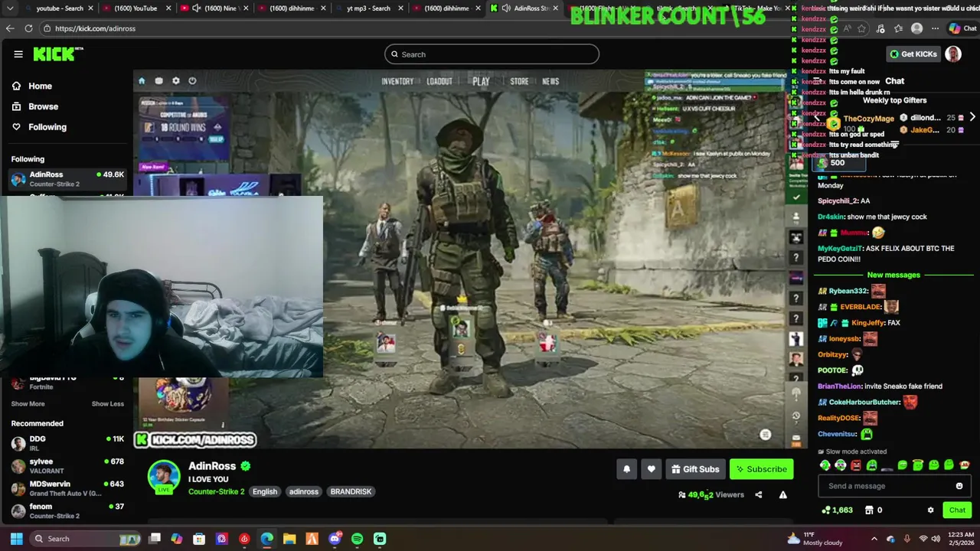Click the AdinRoss channel avatar below the video

(x=163, y=477)
